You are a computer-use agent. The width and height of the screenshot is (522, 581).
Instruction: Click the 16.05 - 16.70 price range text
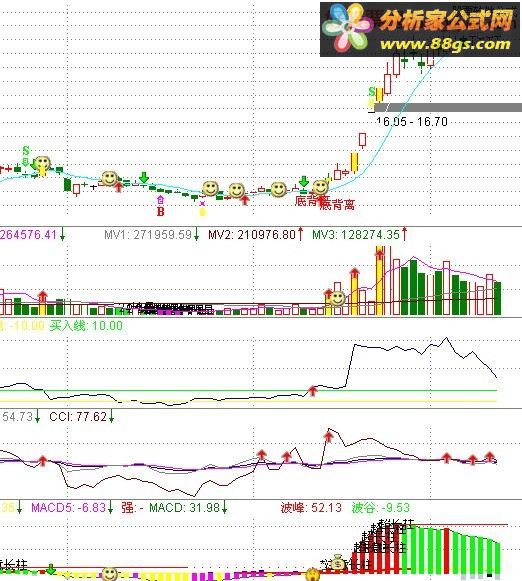[412, 122]
